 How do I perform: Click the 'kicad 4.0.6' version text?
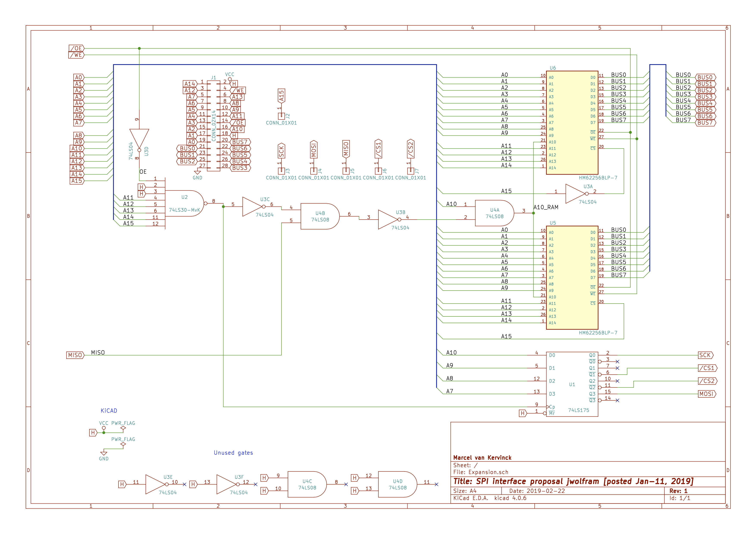point(510,498)
